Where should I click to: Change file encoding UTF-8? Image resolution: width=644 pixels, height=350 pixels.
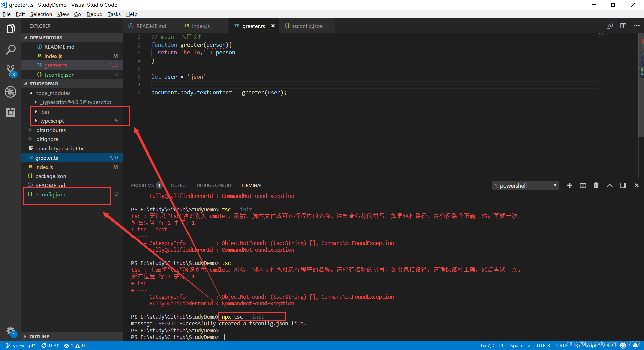(543, 345)
